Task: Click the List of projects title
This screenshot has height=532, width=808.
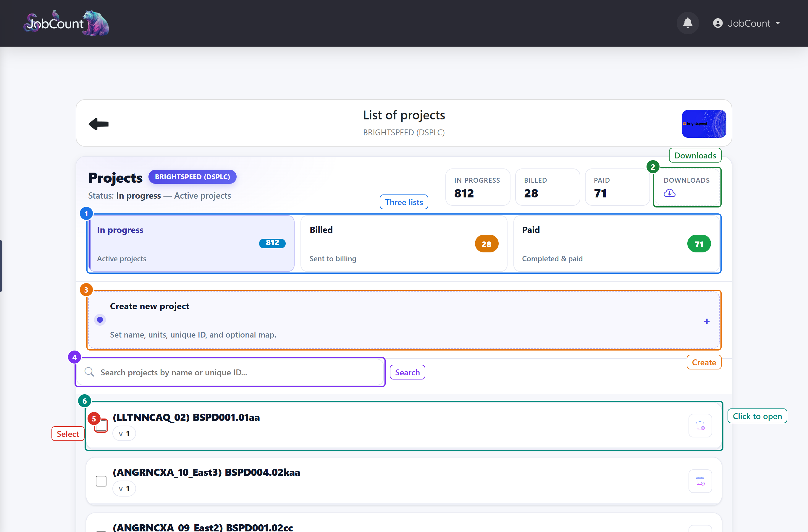Action: point(404,115)
